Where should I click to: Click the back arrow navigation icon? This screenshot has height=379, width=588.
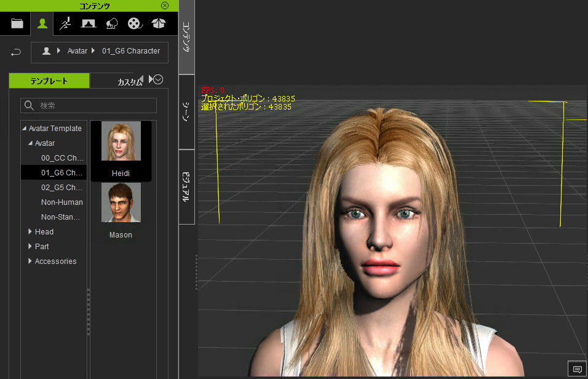click(16, 52)
